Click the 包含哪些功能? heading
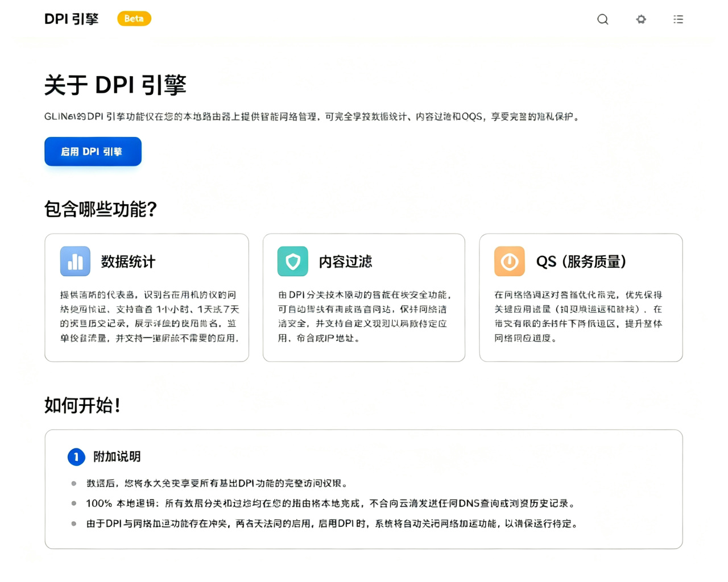The image size is (728, 582). coord(101,209)
